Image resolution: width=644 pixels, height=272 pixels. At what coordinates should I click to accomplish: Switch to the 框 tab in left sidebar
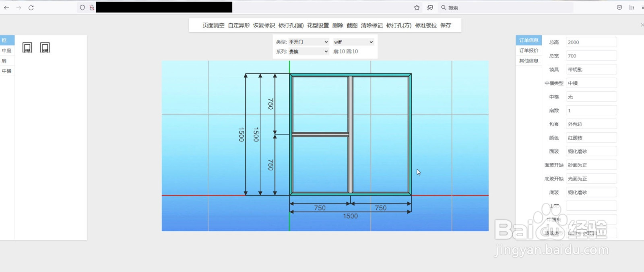pos(7,40)
